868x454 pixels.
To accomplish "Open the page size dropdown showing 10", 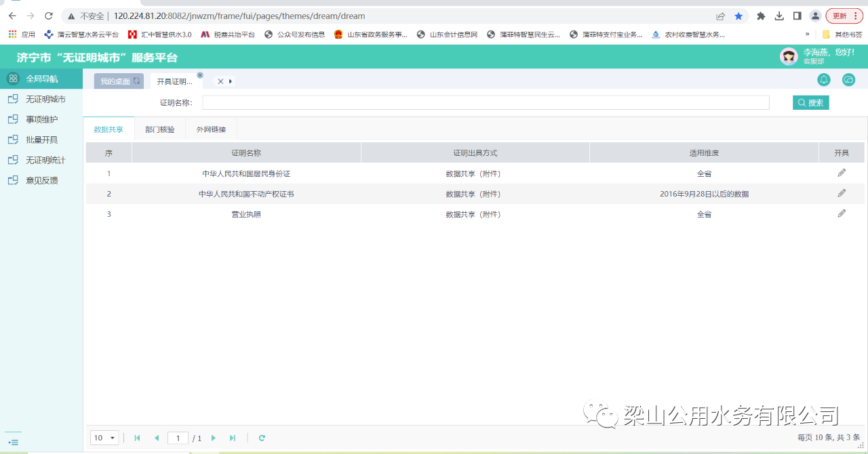I will pyautogui.click(x=104, y=438).
